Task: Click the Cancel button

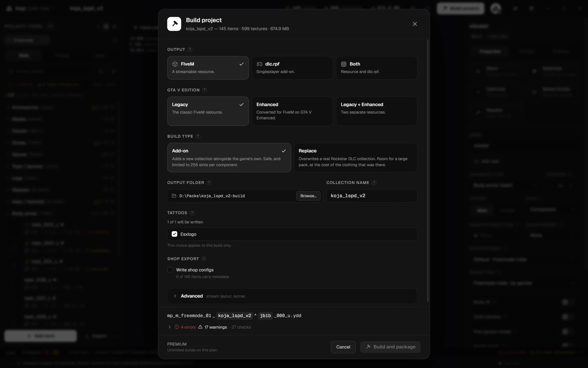Action: pos(343,347)
